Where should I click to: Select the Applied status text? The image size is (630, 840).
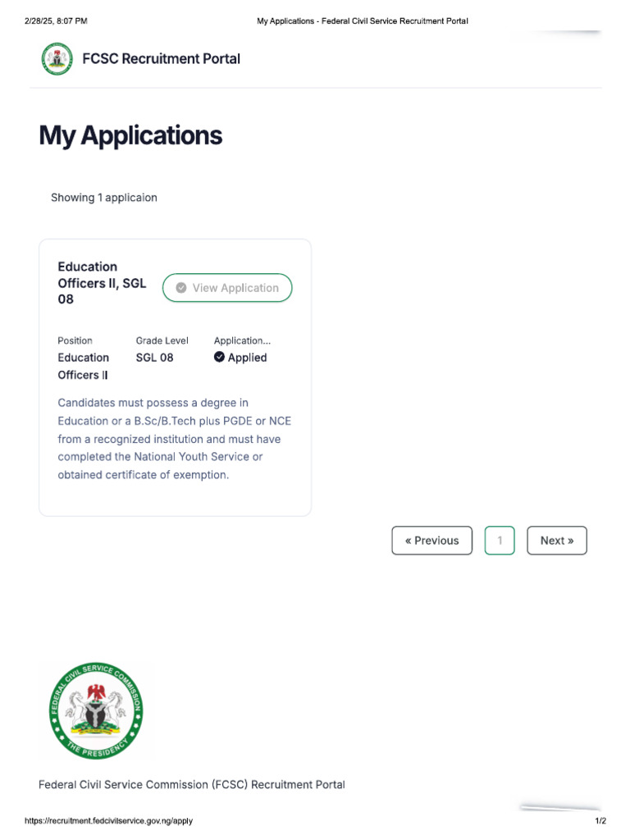247,358
